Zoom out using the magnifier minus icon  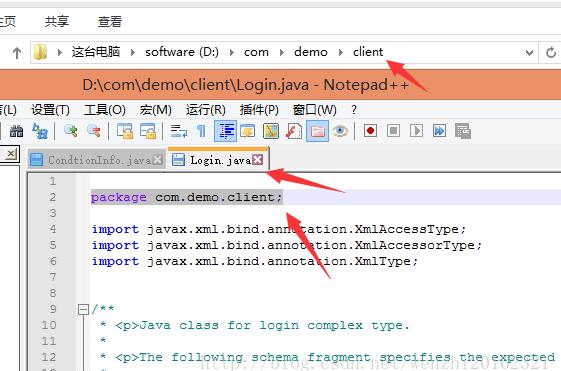tap(94, 131)
